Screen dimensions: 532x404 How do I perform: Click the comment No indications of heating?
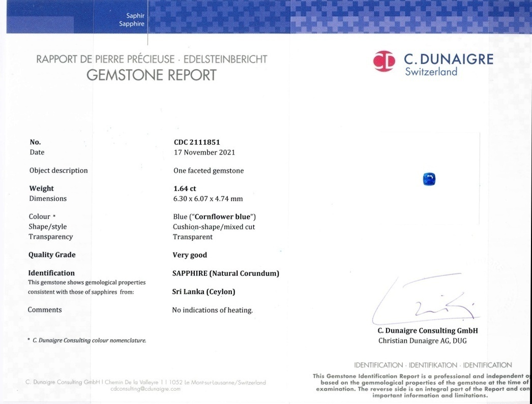[213, 310]
